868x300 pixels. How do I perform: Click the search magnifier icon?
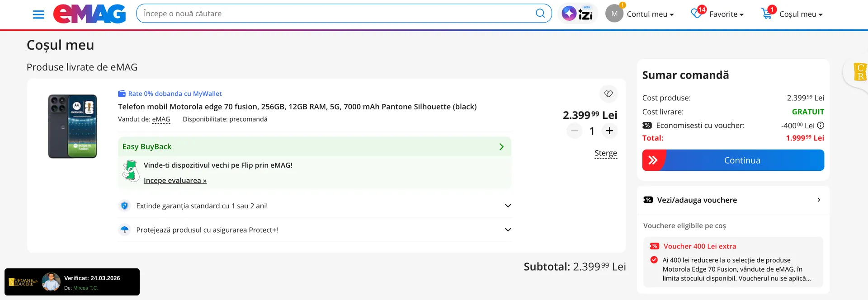click(x=540, y=14)
